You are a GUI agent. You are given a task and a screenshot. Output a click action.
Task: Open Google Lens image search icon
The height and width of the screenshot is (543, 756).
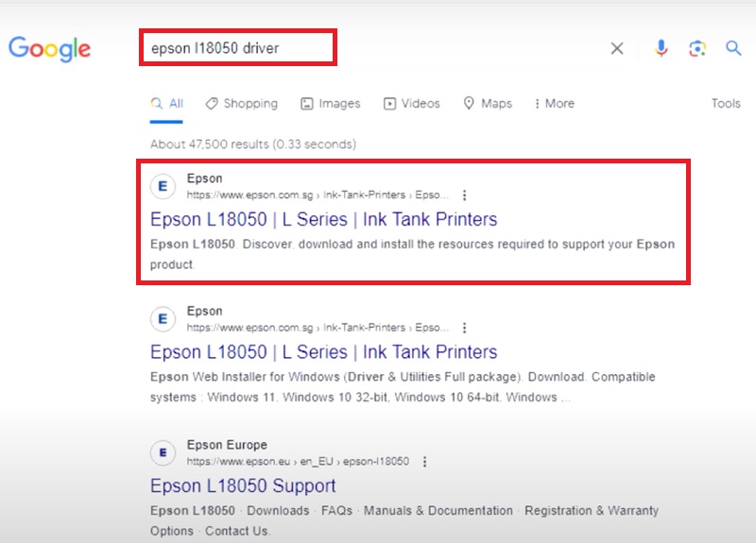[x=697, y=48]
